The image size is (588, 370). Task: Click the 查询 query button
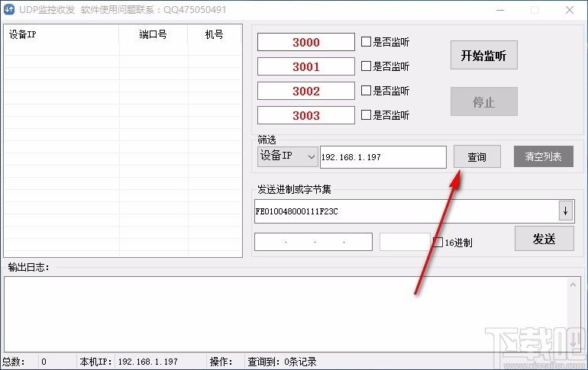(477, 156)
